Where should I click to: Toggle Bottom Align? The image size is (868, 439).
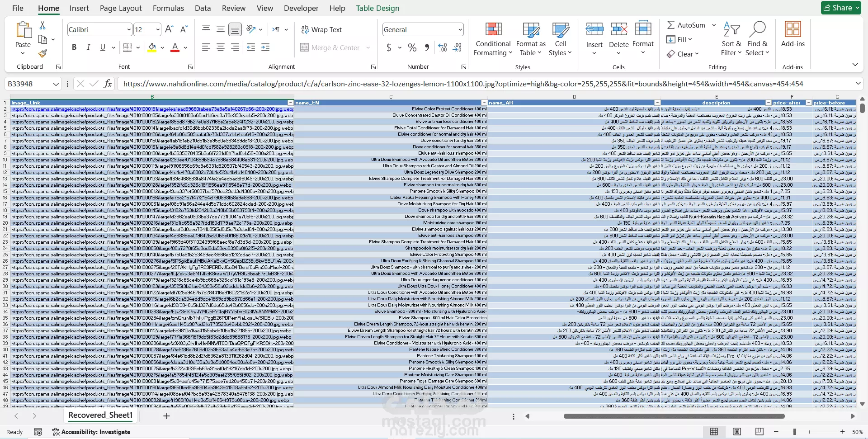[x=235, y=29]
